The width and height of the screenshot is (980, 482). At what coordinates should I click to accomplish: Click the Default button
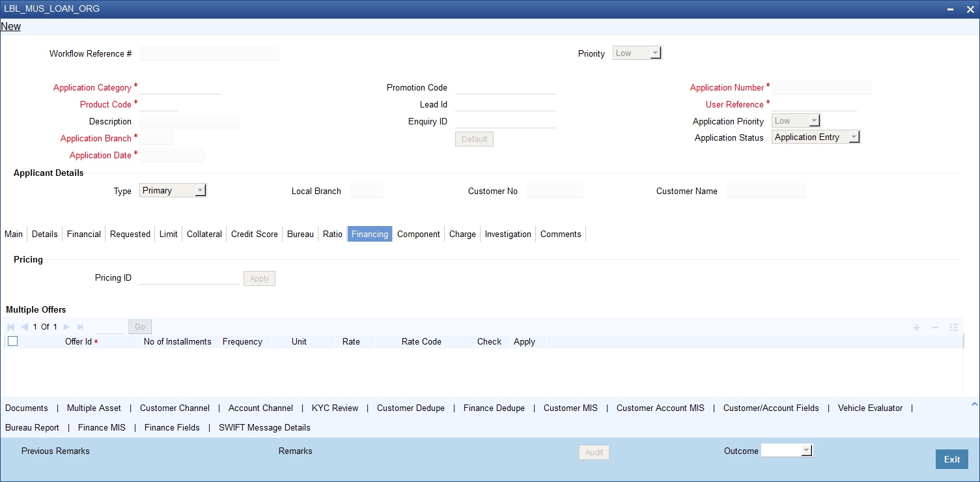tap(474, 139)
